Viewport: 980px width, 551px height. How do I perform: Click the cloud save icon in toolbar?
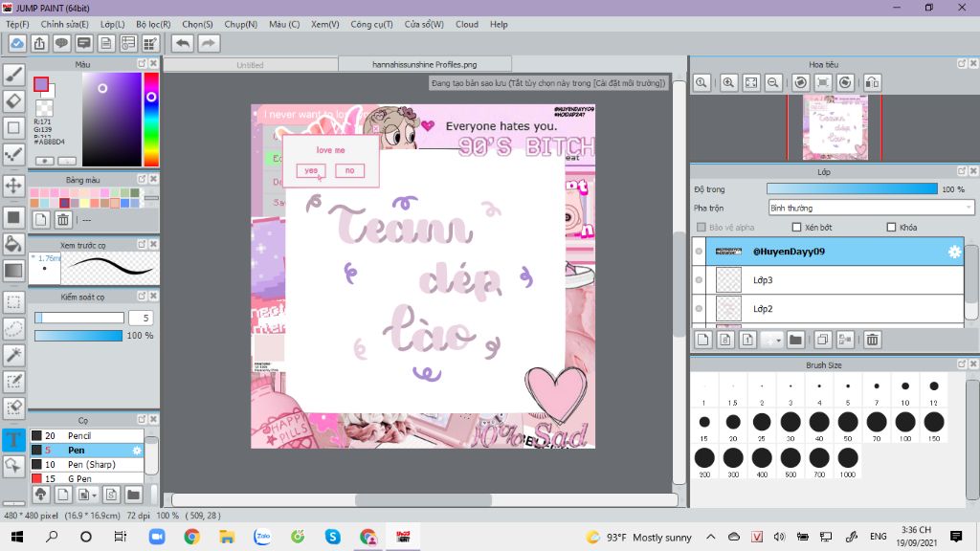(x=17, y=43)
